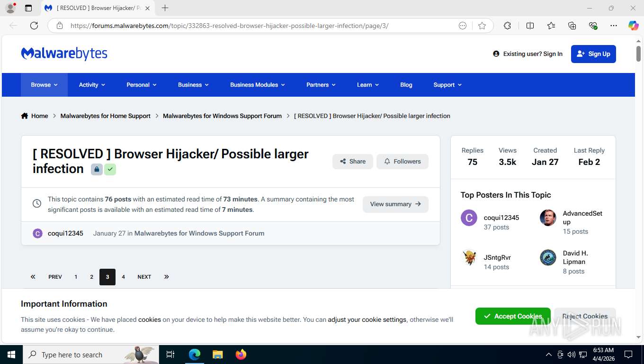The image size is (644, 364).
Task: Expand the Partners menu
Action: click(321, 85)
